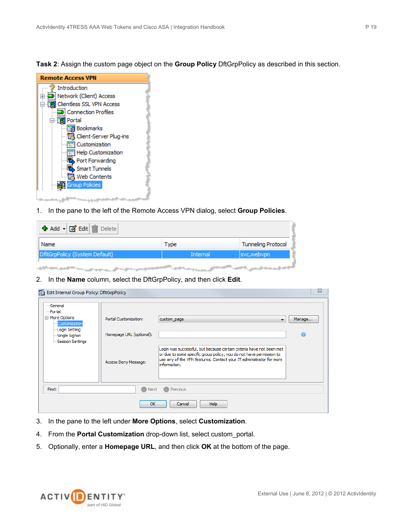Click the blue info icon beside Homepage URL
Screen dimensions: 411x532
click(303, 334)
